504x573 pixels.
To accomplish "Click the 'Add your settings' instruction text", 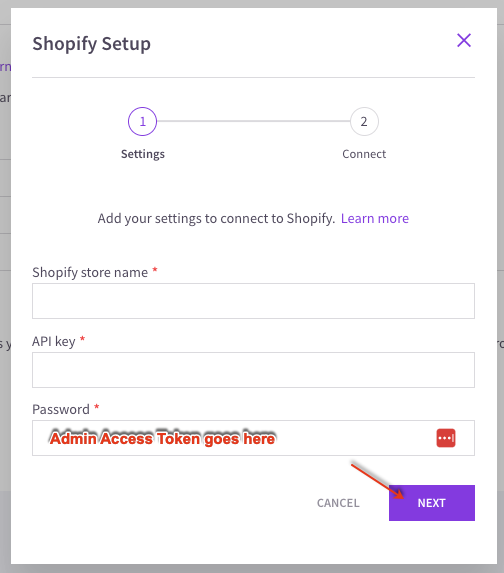I will pos(216,219).
